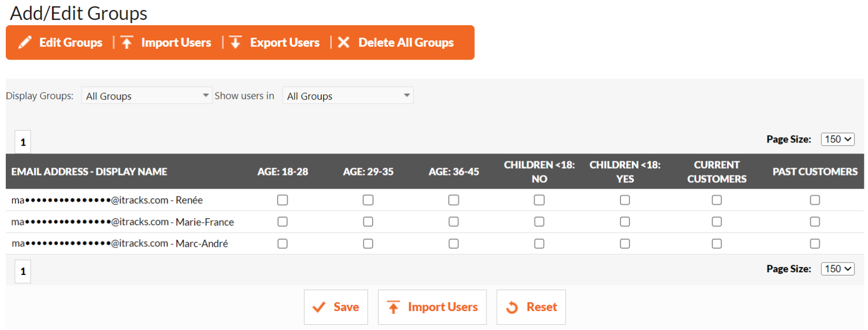Click the Save button
The height and width of the screenshot is (330, 868).
click(336, 307)
